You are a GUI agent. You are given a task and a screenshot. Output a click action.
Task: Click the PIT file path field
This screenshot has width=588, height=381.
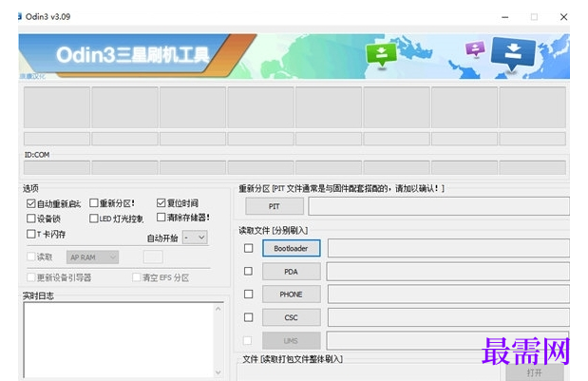click(x=439, y=206)
